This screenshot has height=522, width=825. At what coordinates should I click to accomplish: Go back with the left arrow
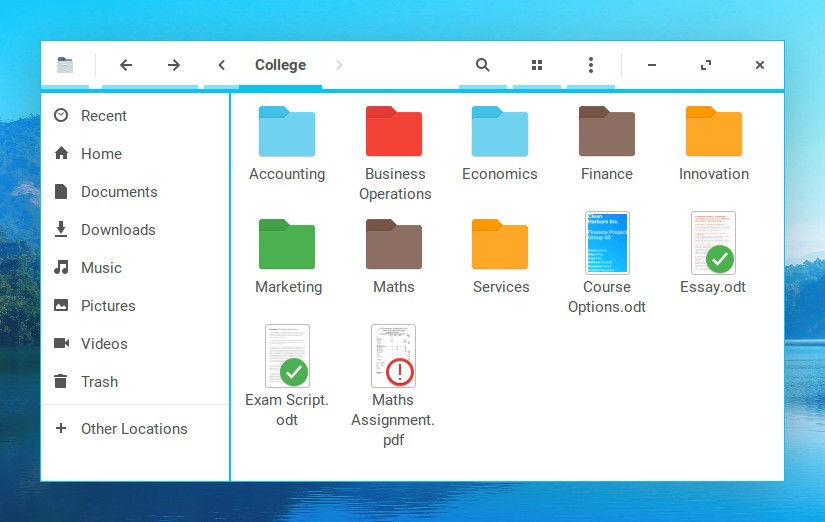tap(126, 65)
